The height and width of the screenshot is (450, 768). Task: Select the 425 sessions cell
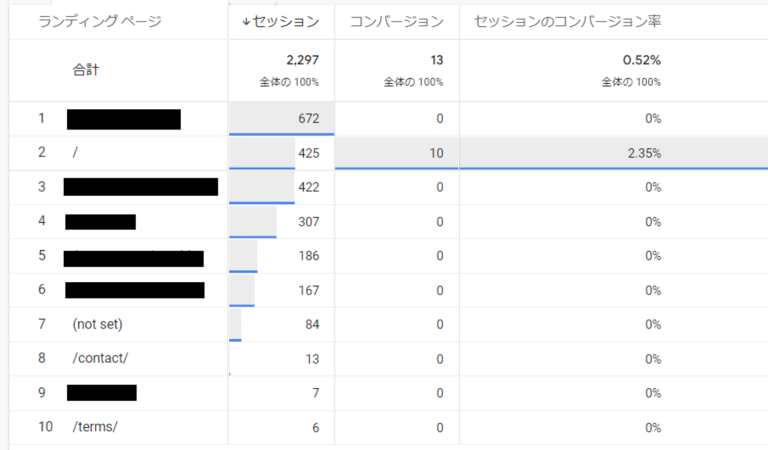coord(308,153)
